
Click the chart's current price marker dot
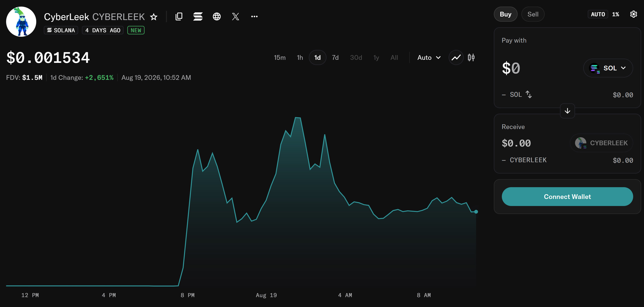(x=476, y=212)
